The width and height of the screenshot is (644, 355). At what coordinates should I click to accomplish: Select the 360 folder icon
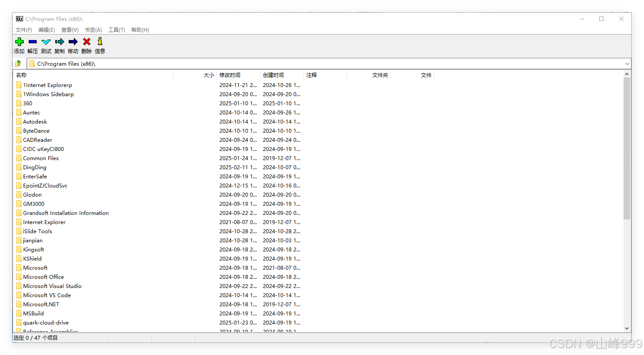(19, 103)
